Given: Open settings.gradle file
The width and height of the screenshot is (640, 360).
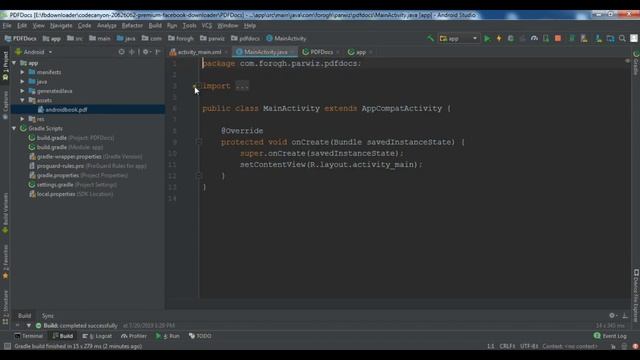Looking at the screenshot, I should (73, 185).
